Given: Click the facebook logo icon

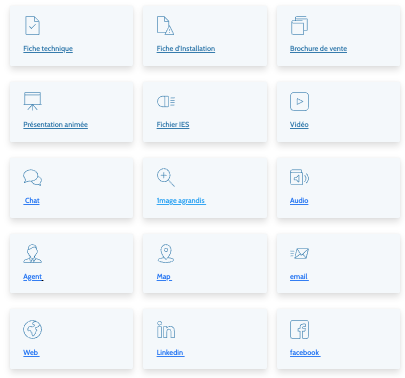Looking at the screenshot, I should (299, 329).
